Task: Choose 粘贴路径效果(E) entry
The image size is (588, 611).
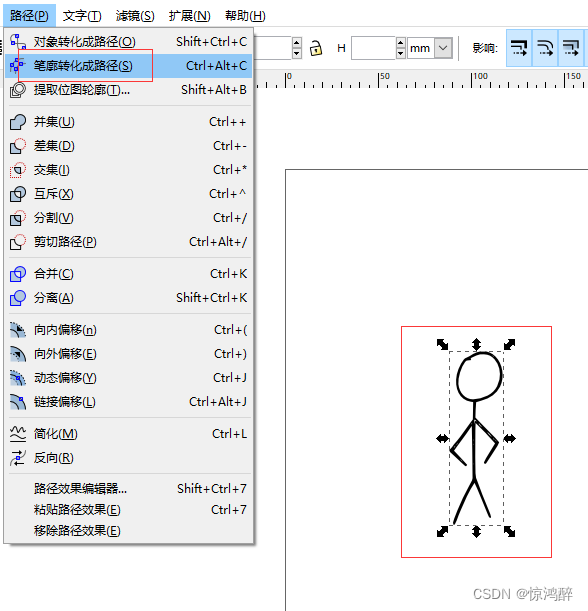Action: [x=129, y=510]
